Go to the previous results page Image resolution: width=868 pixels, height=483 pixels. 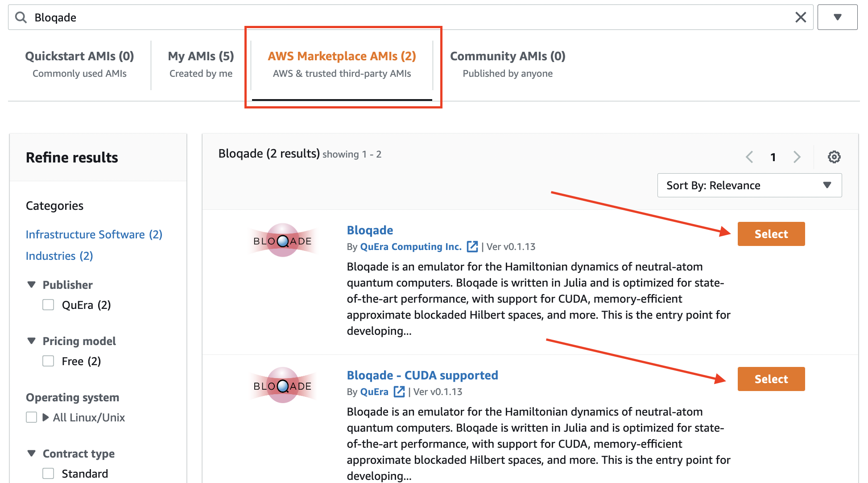(x=749, y=157)
